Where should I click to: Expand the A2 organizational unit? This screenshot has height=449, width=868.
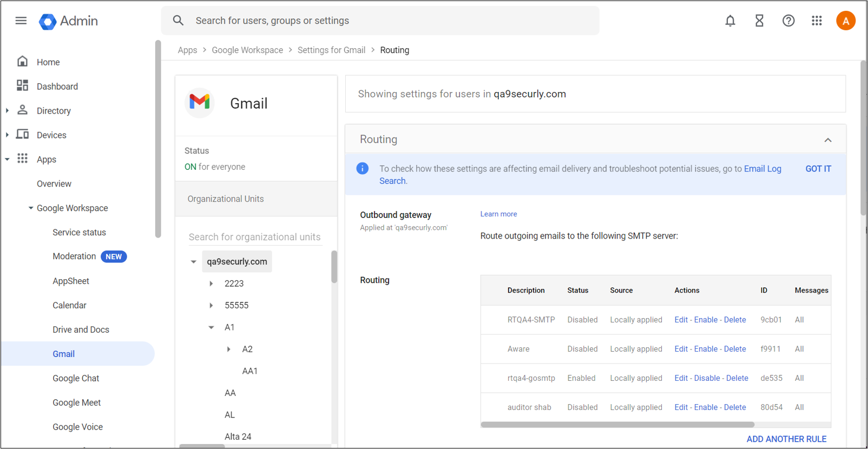229,349
